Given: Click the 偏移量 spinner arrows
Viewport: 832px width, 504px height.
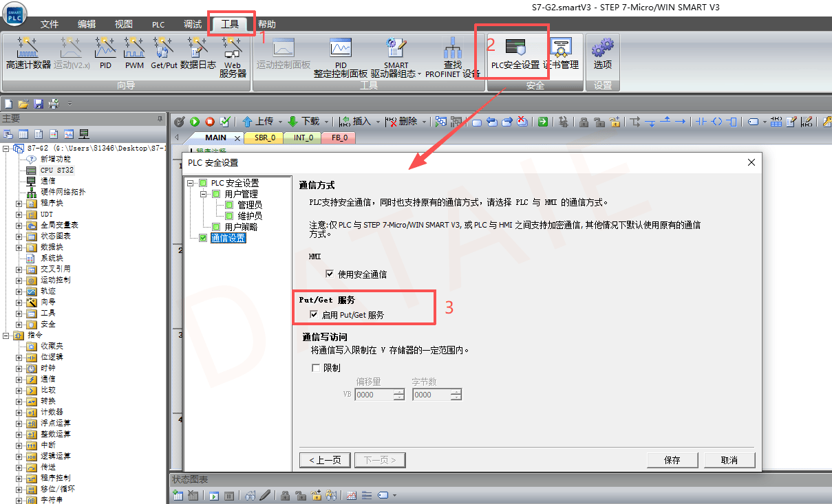Looking at the screenshot, I should [x=399, y=395].
